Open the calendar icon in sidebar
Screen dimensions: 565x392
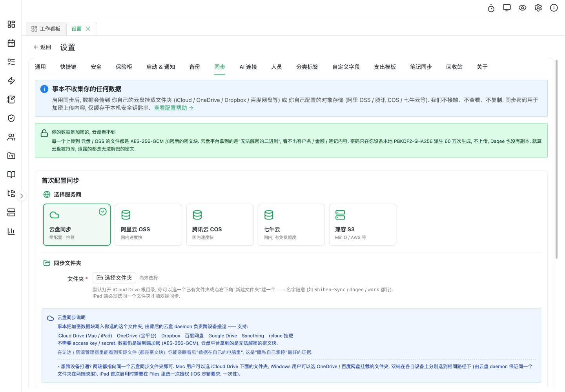click(x=11, y=43)
